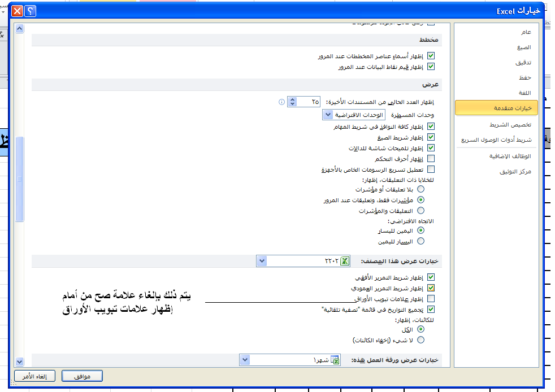Image resolution: width=555 pixels, height=392 pixels.
Task: Toggle تجميع التواريخ في قائمة تصفية تلقائية checkbox
Action: pyautogui.click(x=431, y=310)
